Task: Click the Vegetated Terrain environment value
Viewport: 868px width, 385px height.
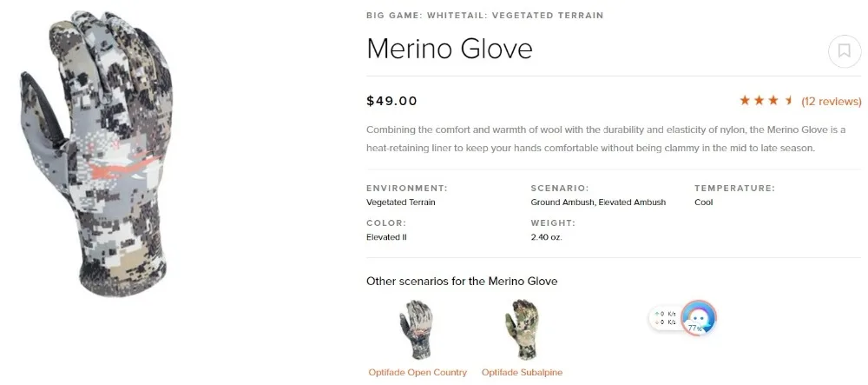Action: 401,202
